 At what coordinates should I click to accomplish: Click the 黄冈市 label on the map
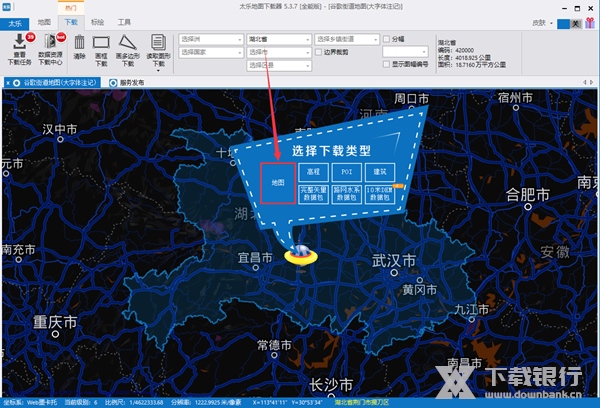tap(419, 290)
